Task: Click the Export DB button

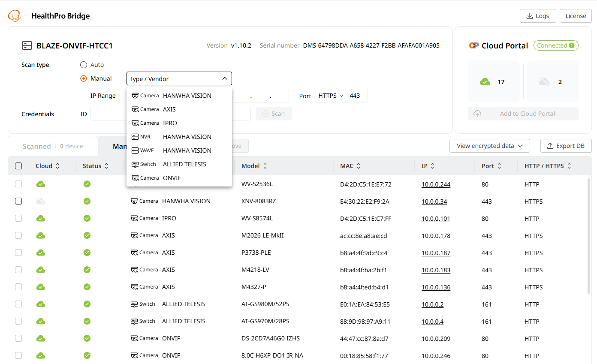Action: 566,146
